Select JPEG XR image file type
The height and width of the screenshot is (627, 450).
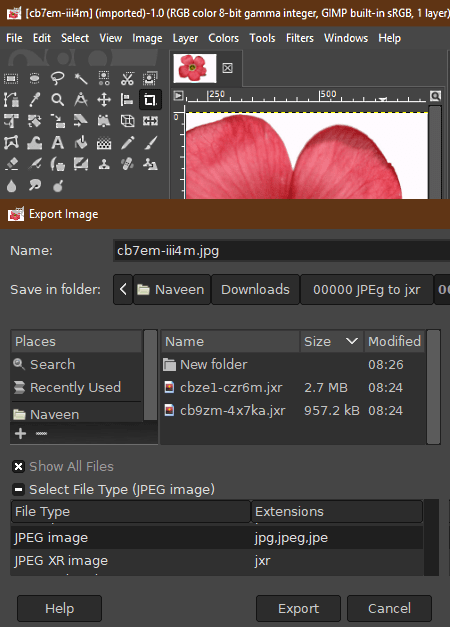[x=217, y=561]
